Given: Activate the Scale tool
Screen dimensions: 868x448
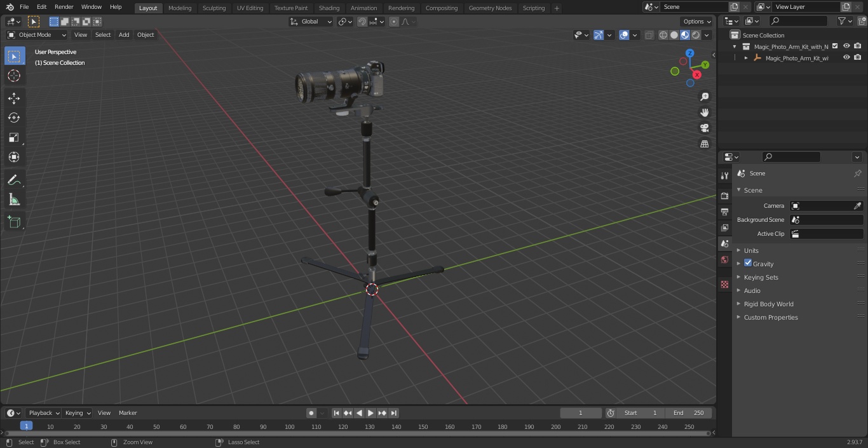Looking at the screenshot, I should click(14, 137).
